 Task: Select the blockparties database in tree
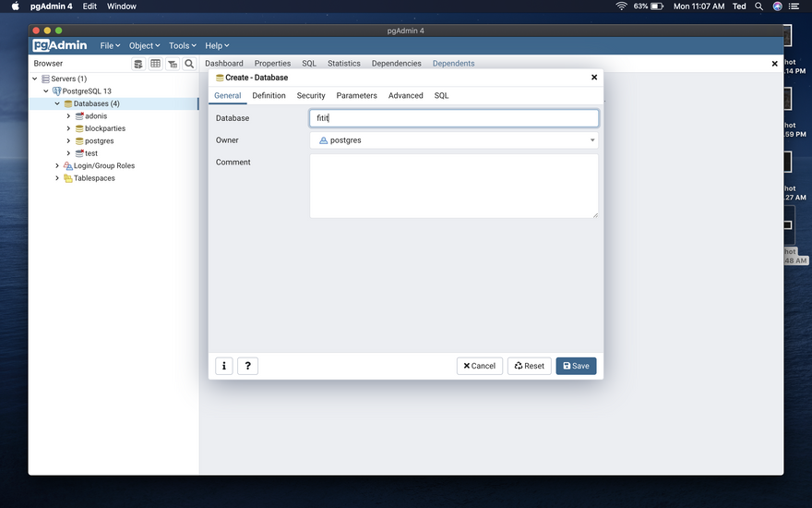(104, 128)
